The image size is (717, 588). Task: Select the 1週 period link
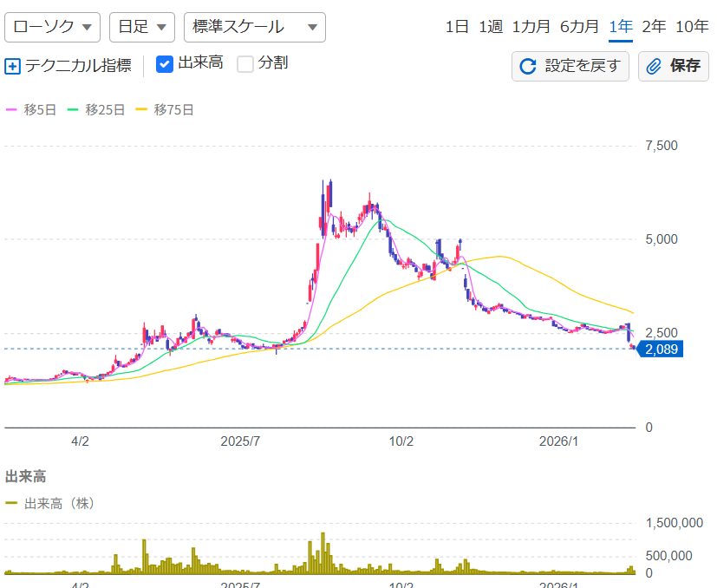490,27
